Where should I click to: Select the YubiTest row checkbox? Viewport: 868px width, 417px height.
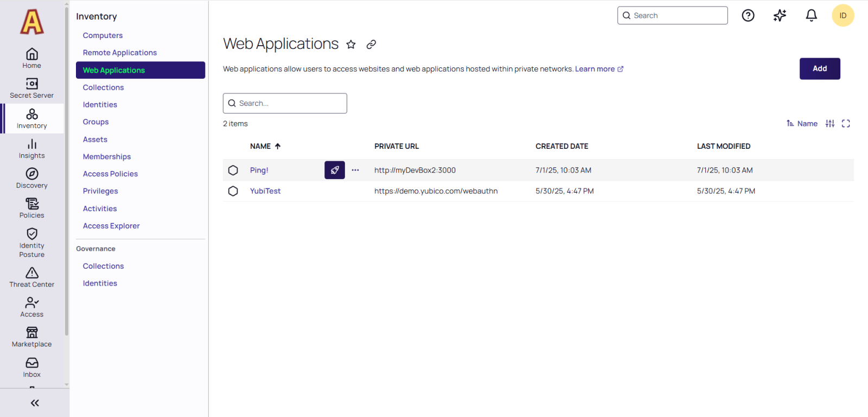[x=233, y=191]
